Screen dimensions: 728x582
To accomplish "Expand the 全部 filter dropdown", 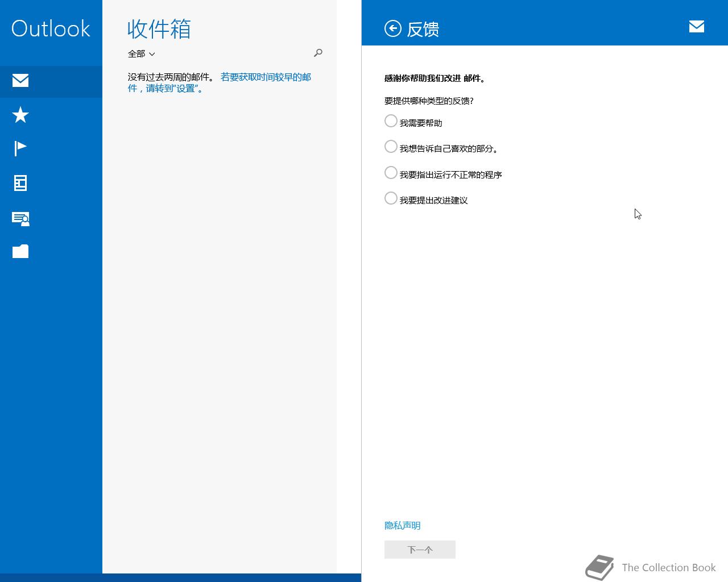I will click(142, 54).
